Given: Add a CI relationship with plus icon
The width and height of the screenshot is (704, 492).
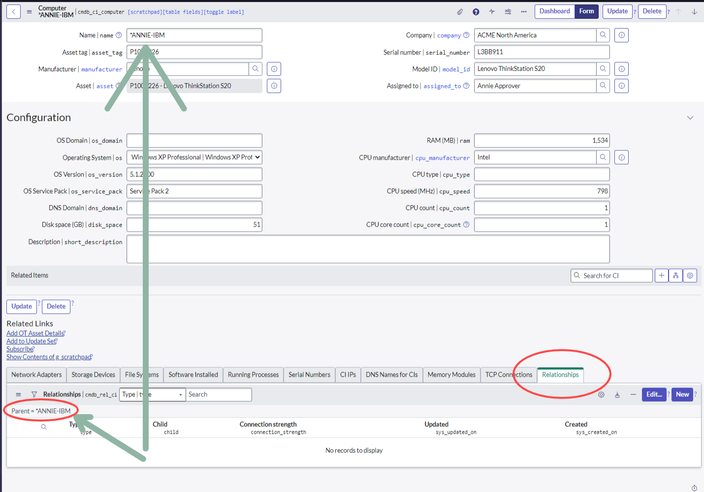Looking at the screenshot, I should [661, 276].
